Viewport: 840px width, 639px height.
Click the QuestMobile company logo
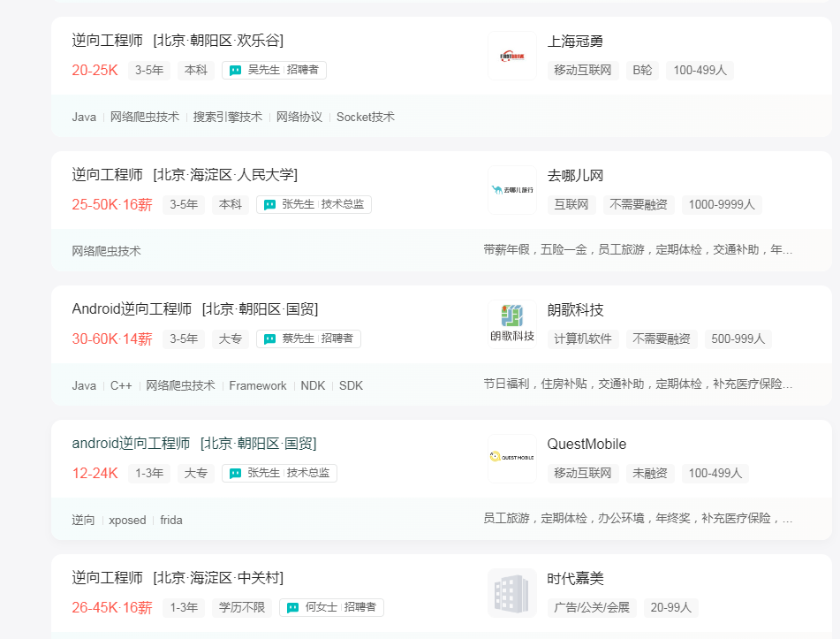click(512, 459)
